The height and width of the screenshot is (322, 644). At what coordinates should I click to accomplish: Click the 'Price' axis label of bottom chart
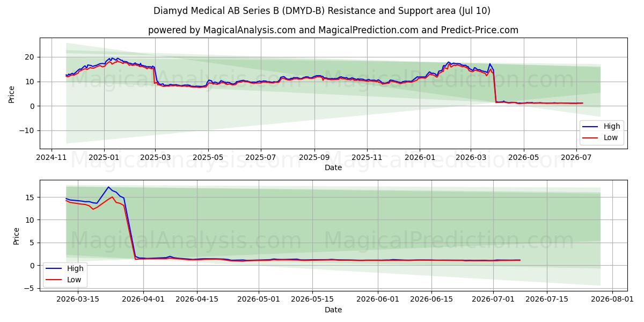pos(16,236)
